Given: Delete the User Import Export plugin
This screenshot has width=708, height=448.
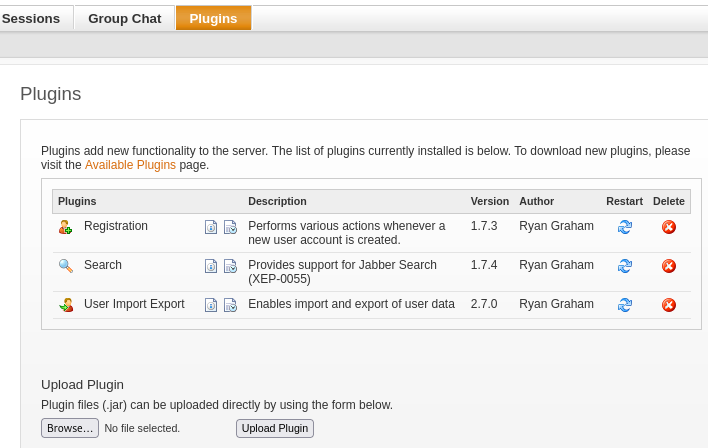Looking at the screenshot, I should tap(669, 305).
